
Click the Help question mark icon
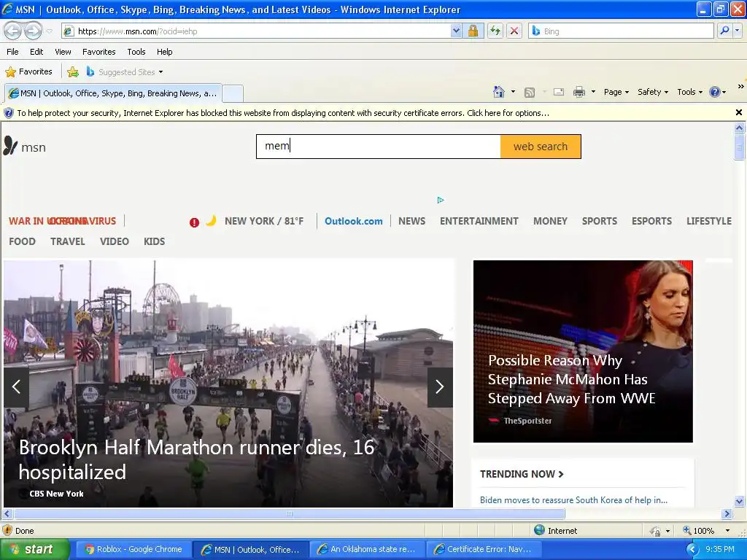(715, 92)
